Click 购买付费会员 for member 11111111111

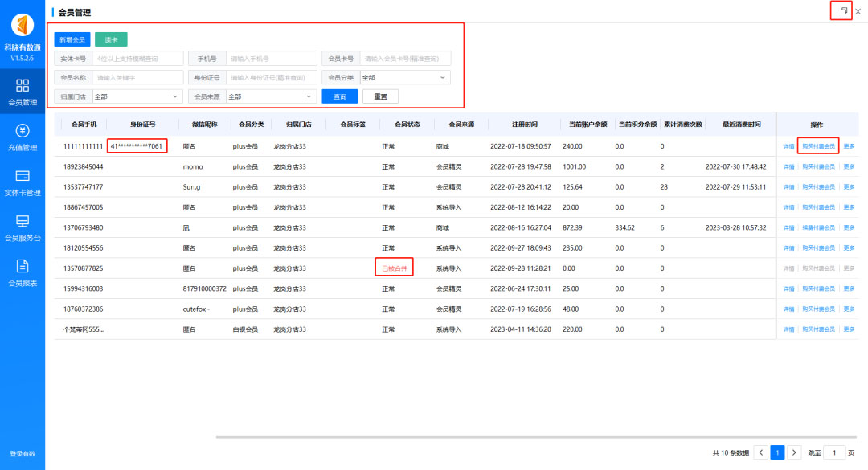(x=818, y=146)
